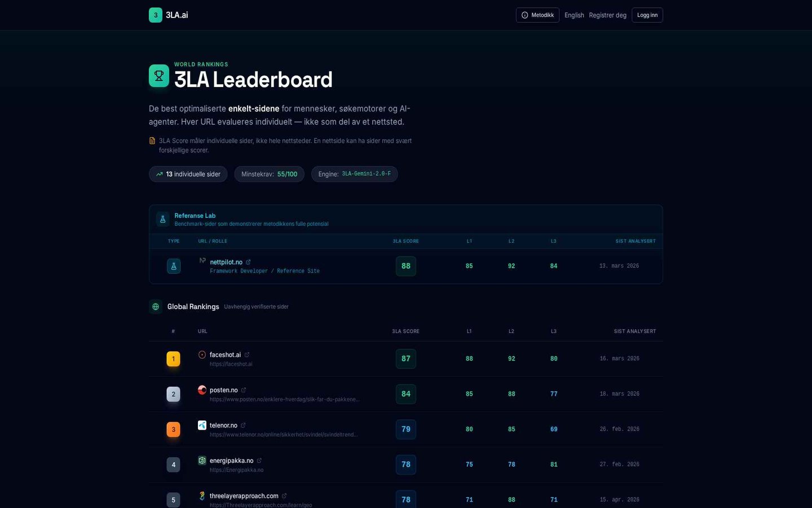Click rank 2 silver badge
This screenshot has width=812, height=508.
(173, 394)
